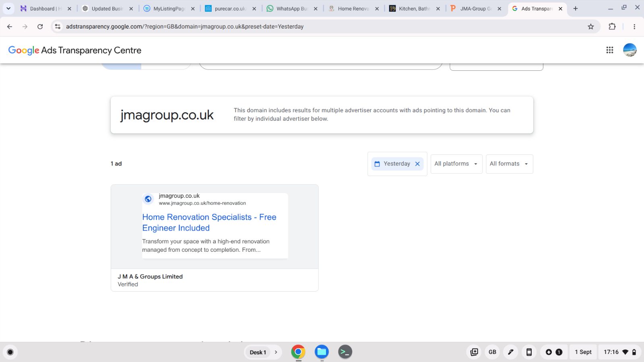
Task: Open the quick settings at 17:16
Action: point(620,352)
